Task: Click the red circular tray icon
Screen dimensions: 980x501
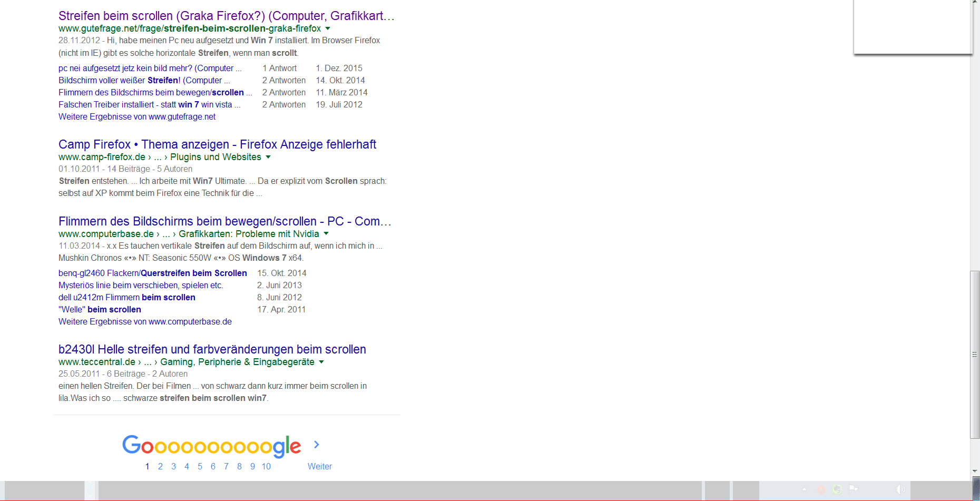Action: pos(820,489)
